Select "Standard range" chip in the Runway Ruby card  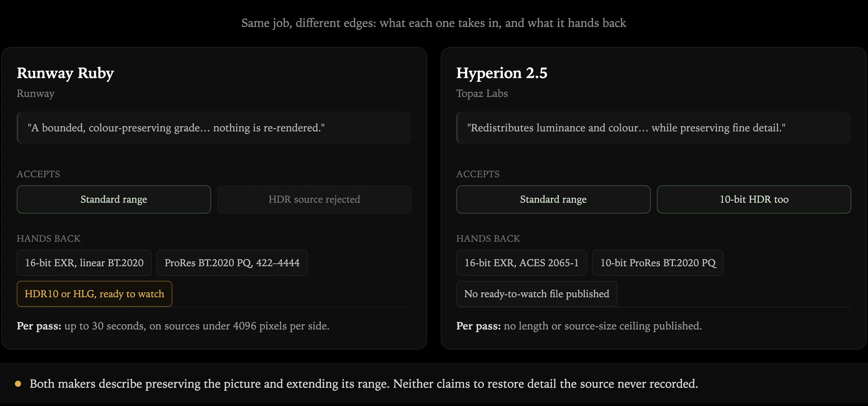click(114, 199)
